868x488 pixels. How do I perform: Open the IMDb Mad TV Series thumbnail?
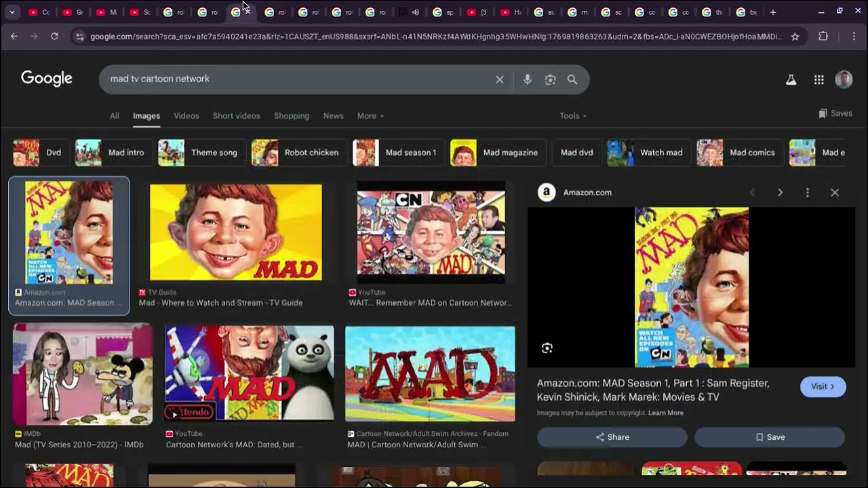click(x=83, y=374)
